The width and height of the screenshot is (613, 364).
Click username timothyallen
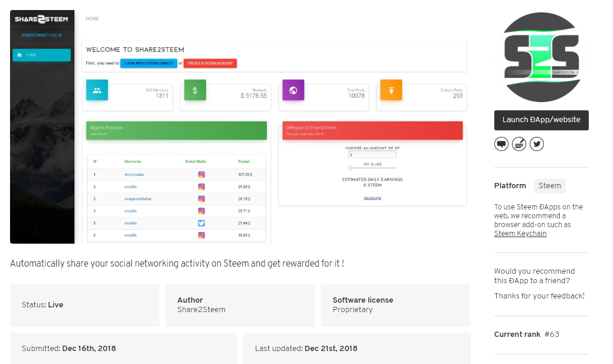(x=134, y=175)
